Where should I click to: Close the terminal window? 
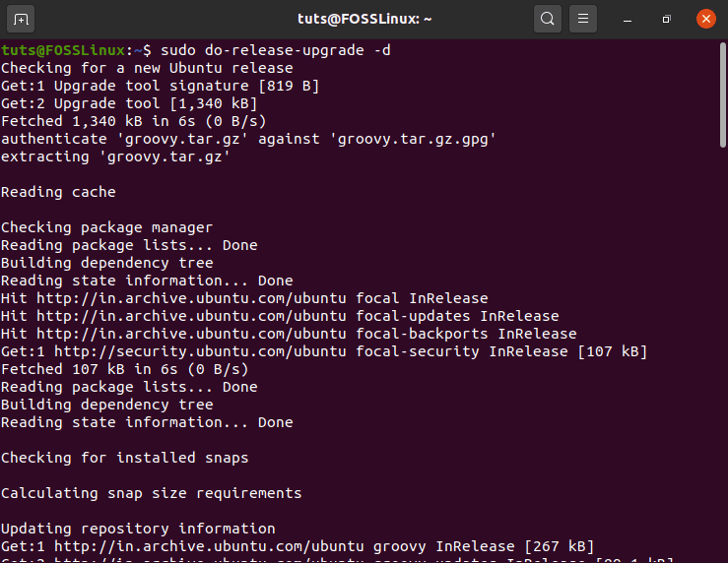point(705,19)
